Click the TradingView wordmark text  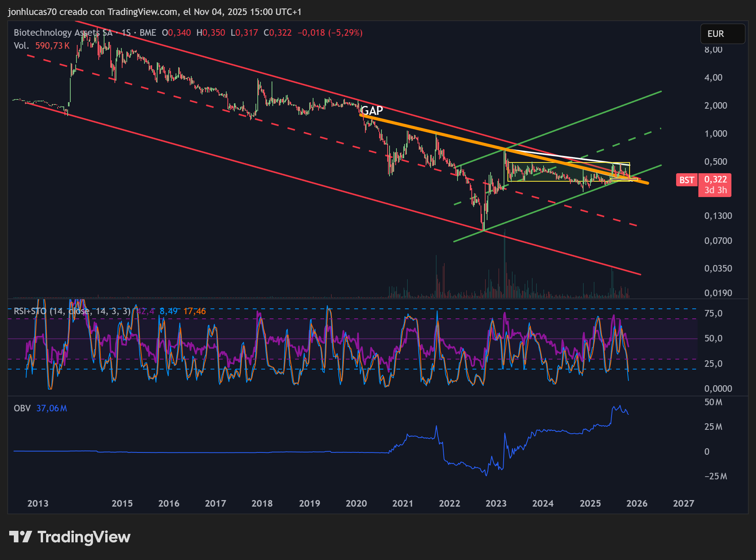coord(84,537)
